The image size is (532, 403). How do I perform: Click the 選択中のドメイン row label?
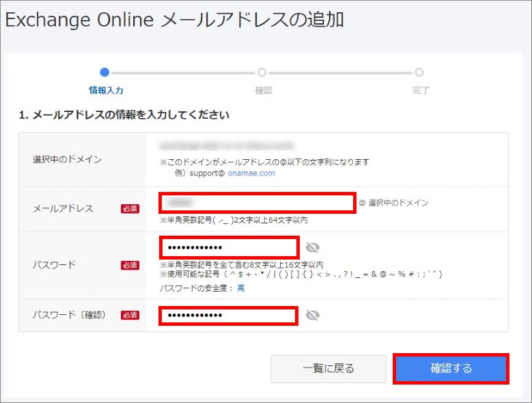(67, 159)
